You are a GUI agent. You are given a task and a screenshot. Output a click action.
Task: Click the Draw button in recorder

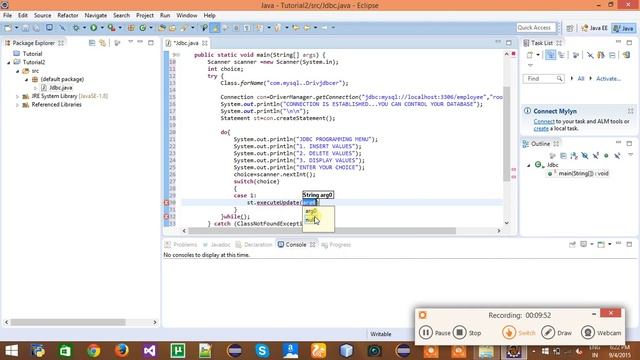pos(557,333)
